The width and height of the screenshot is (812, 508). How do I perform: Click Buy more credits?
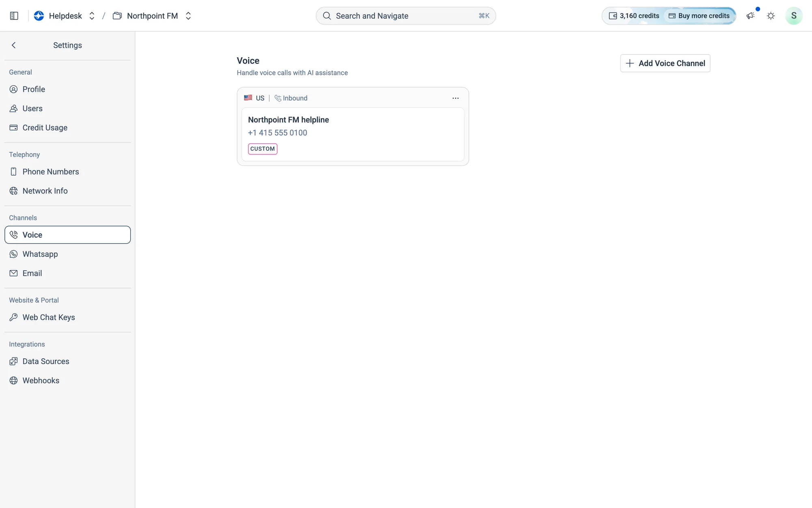pyautogui.click(x=699, y=16)
